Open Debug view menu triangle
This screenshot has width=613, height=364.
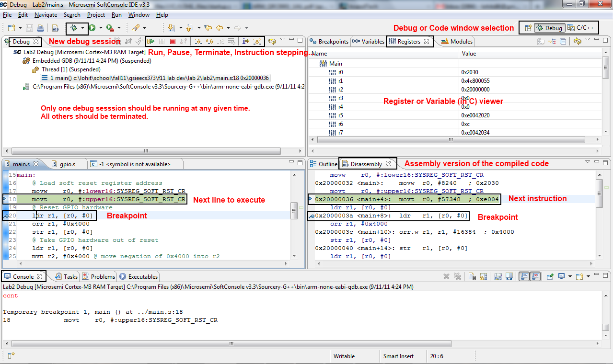282,39
